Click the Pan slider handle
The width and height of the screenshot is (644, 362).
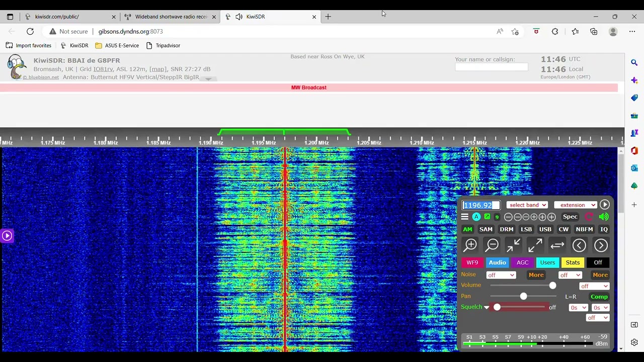pos(523,297)
